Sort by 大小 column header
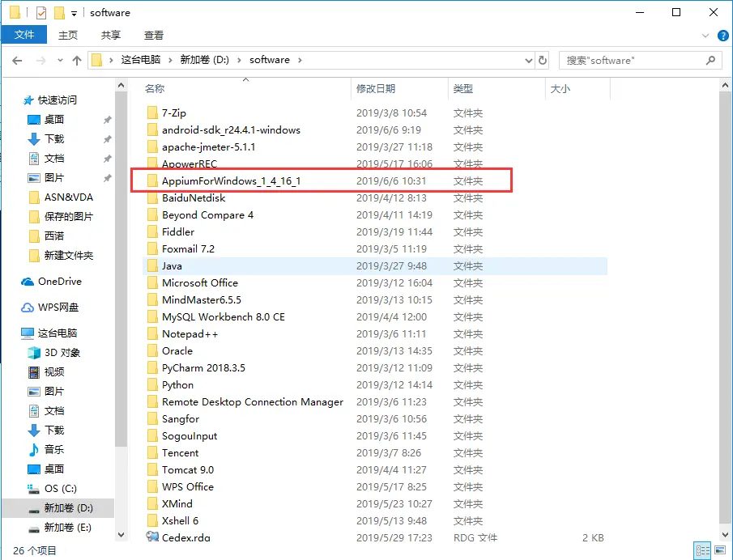The height and width of the screenshot is (560, 733). click(x=577, y=89)
